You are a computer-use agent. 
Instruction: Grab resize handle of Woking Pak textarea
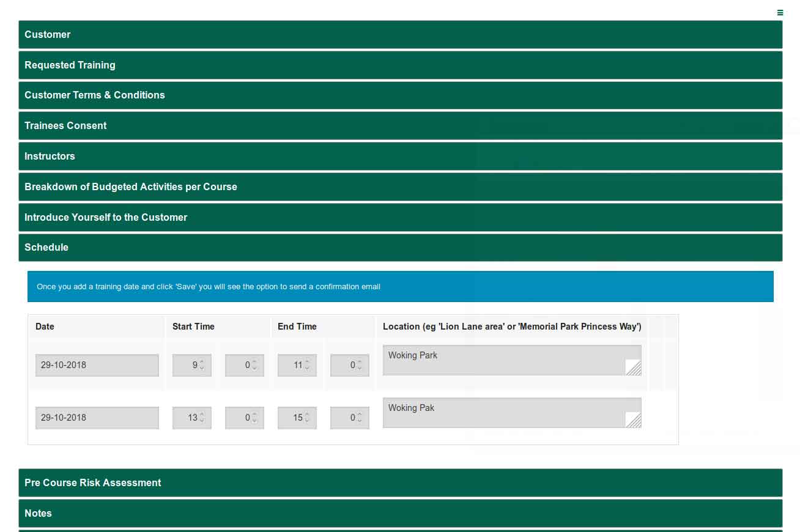(634, 420)
